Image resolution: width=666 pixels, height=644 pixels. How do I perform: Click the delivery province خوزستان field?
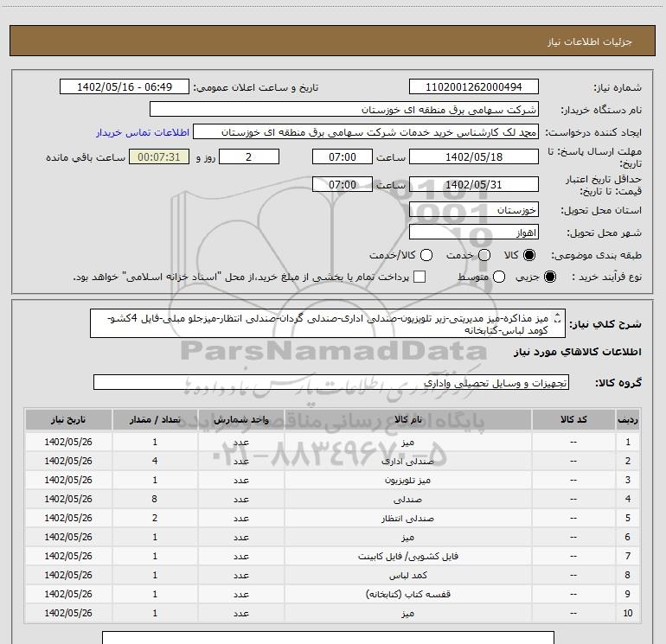click(x=473, y=210)
